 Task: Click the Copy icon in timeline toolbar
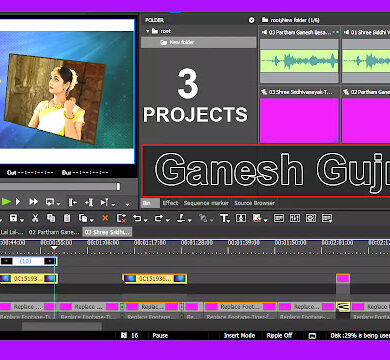point(51,218)
